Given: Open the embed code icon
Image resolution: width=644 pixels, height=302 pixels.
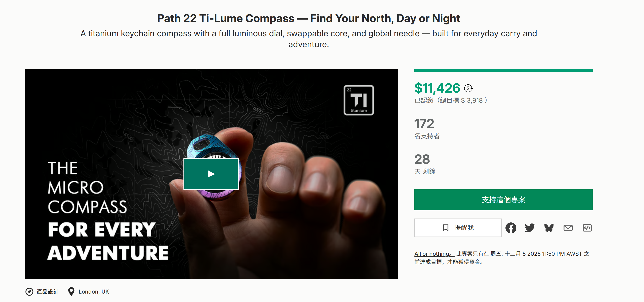Looking at the screenshot, I should coord(587,228).
